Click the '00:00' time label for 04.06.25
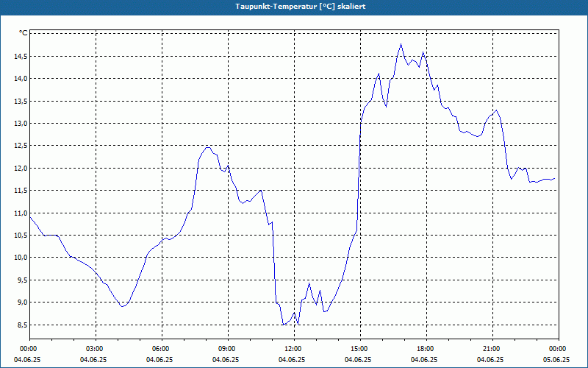This screenshot has width=588, height=368. tap(27, 349)
